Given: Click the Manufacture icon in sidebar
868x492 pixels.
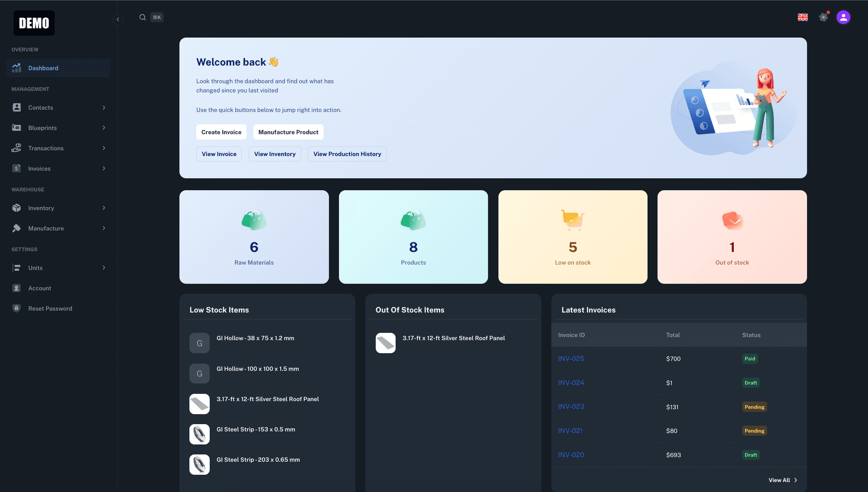Looking at the screenshot, I should pyautogui.click(x=16, y=228).
